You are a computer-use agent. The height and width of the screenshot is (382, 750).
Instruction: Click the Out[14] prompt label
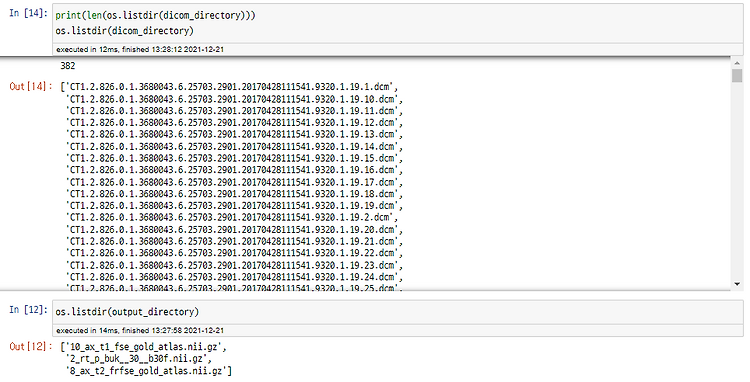point(31,87)
